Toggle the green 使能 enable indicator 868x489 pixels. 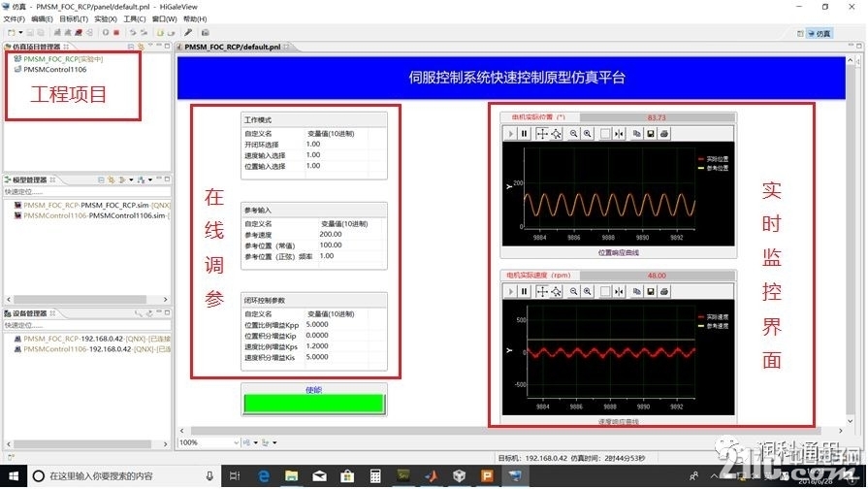[314, 404]
